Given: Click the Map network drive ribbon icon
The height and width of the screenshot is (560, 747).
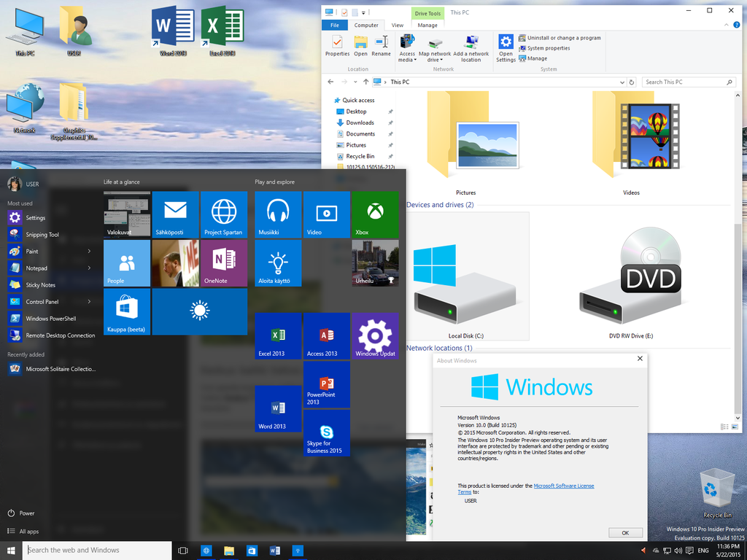Looking at the screenshot, I should (435, 49).
